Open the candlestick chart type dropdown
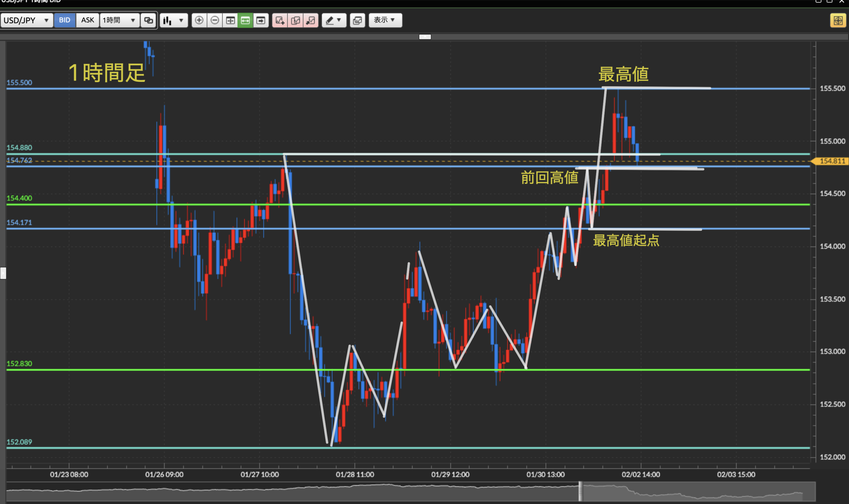 (173, 20)
